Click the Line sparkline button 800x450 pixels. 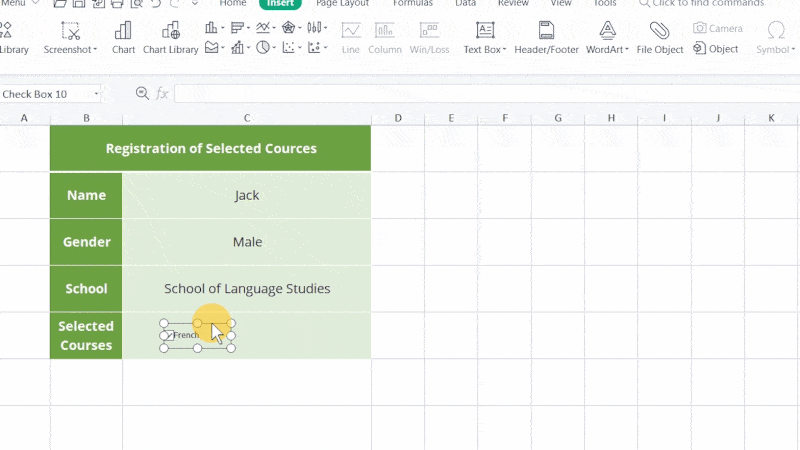point(351,38)
